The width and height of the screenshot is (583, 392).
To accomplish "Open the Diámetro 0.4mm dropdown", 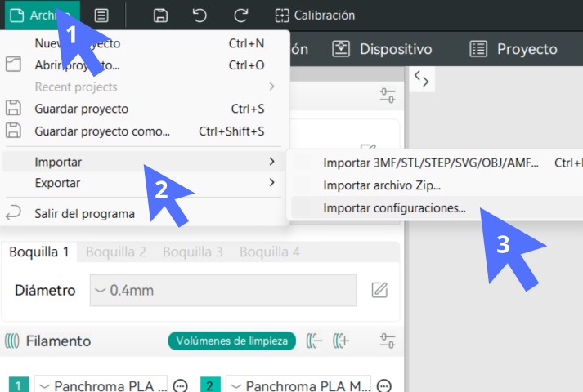I will pyautogui.click(x=223, y=290).
